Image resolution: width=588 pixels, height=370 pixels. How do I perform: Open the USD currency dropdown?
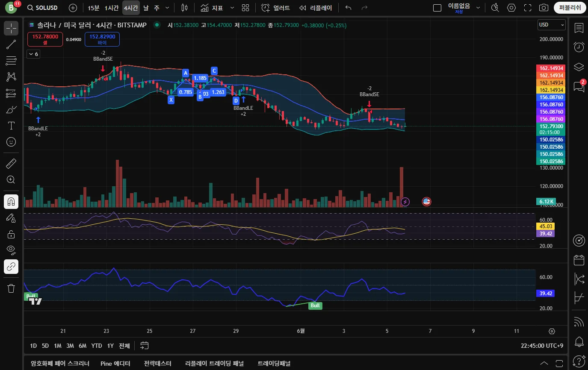(551, 25)
